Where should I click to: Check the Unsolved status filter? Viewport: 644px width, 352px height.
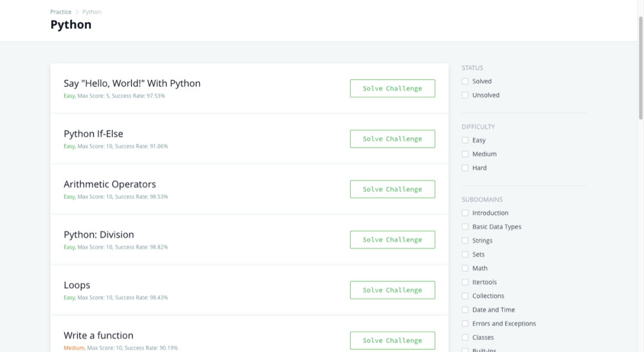click(x=465, y=95)
